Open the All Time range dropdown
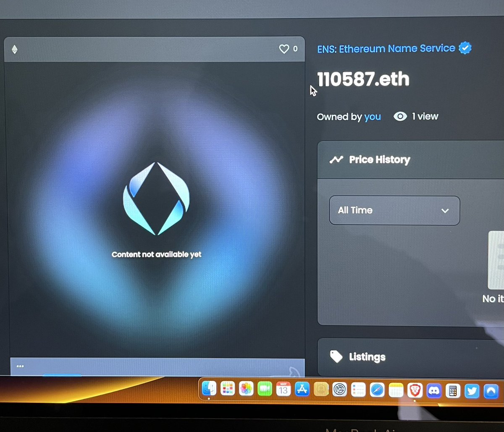This screenshot has width=504, height=432. click(x=394, y=210)
